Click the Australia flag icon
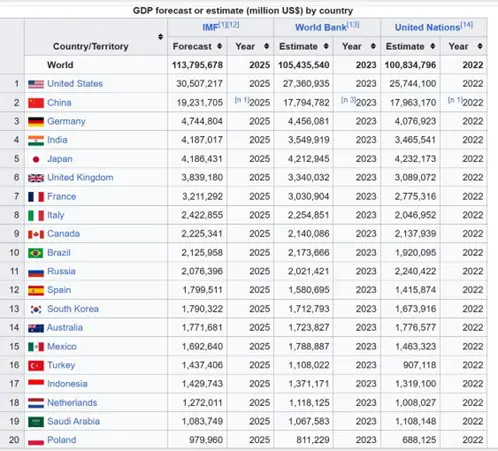498x451 pixels. coord(36,328)
